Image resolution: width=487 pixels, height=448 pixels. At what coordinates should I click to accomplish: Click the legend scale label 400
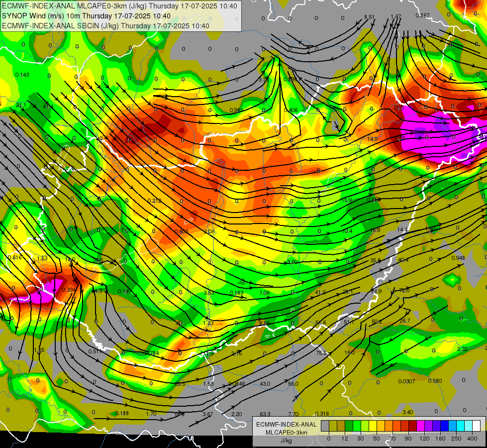(x=472, y=439)
